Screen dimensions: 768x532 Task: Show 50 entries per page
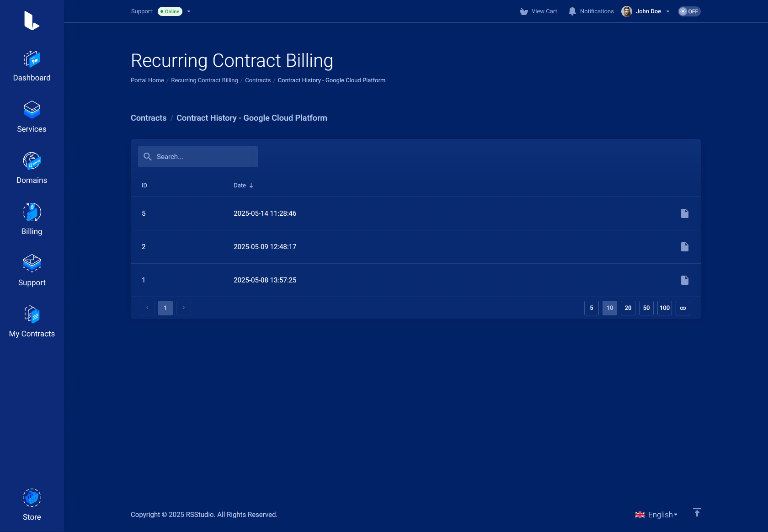[646, 308]
